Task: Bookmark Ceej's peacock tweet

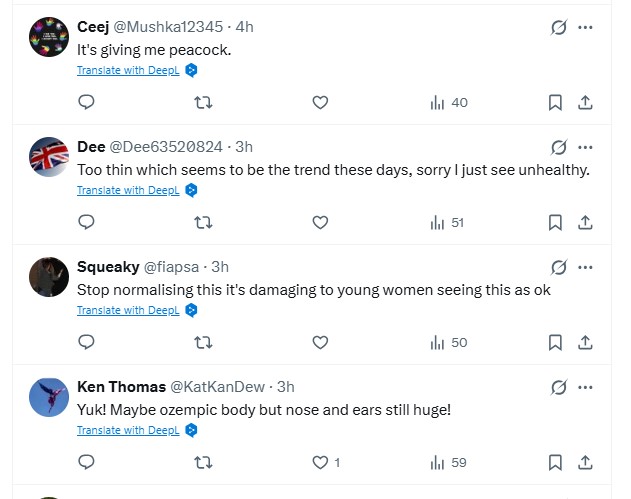Action: (555, 102)
